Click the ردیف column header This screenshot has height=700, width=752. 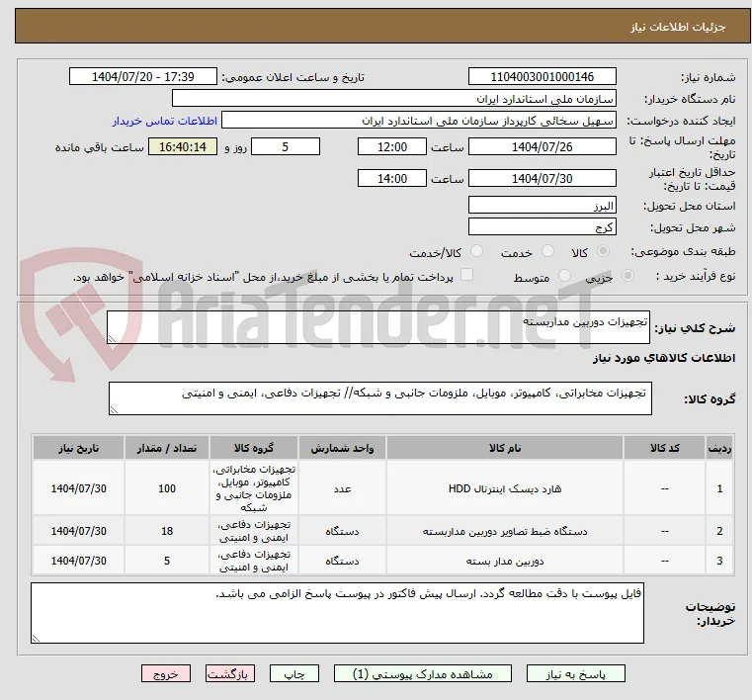tap(719, 448)
